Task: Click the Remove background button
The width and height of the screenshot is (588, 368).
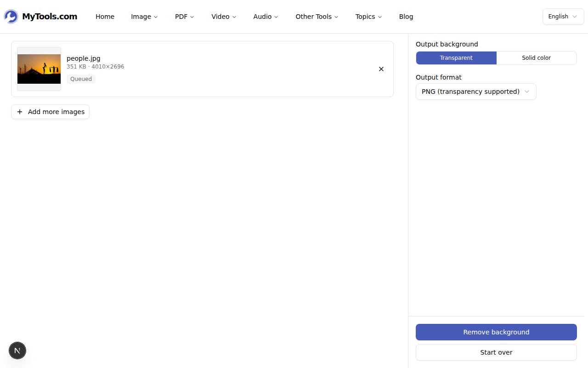Action: 496,332
